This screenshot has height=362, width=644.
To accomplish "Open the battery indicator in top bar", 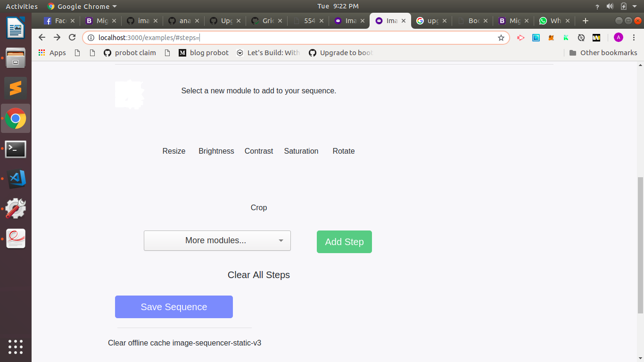I will coord(623,6).
